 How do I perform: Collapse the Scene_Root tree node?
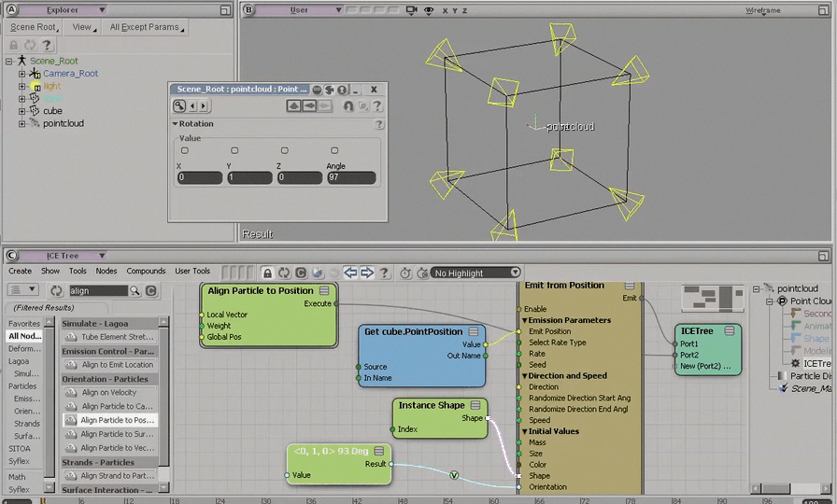tap(9, 62)
